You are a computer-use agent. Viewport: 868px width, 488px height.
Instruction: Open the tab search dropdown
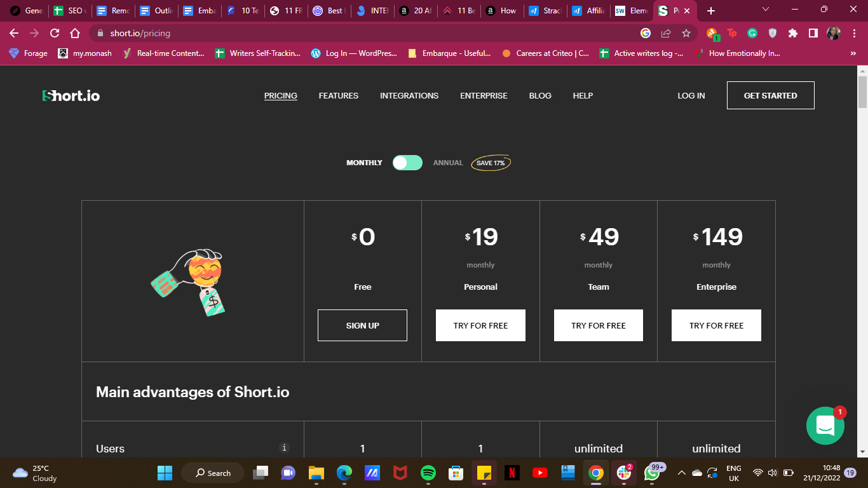point(765,10)
